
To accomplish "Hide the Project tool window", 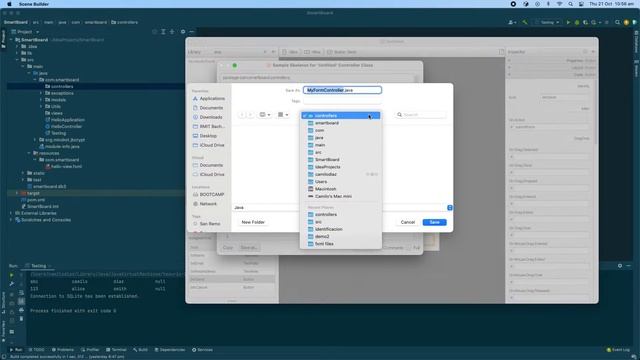I will tap(192, 32).
